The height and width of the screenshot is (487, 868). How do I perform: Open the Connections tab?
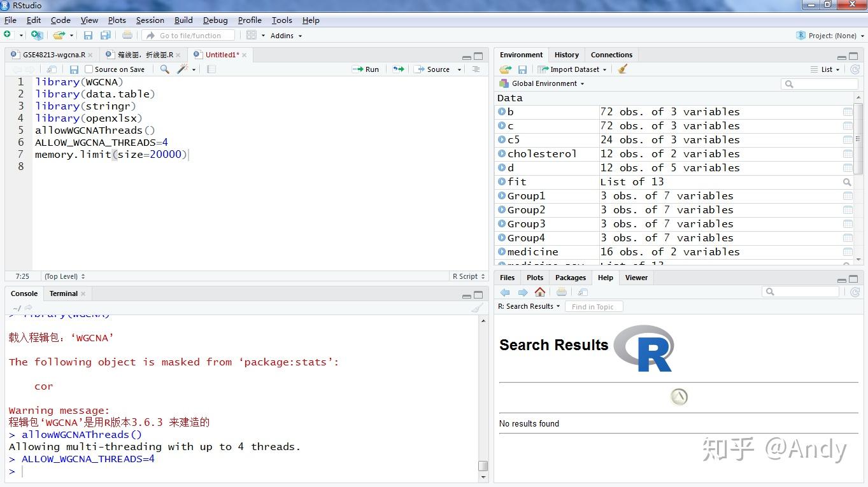click(611, 55)
